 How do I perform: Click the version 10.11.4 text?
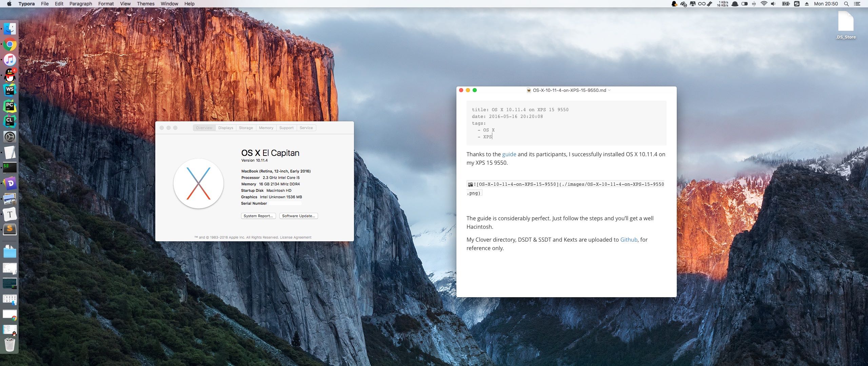click(254, 160)
